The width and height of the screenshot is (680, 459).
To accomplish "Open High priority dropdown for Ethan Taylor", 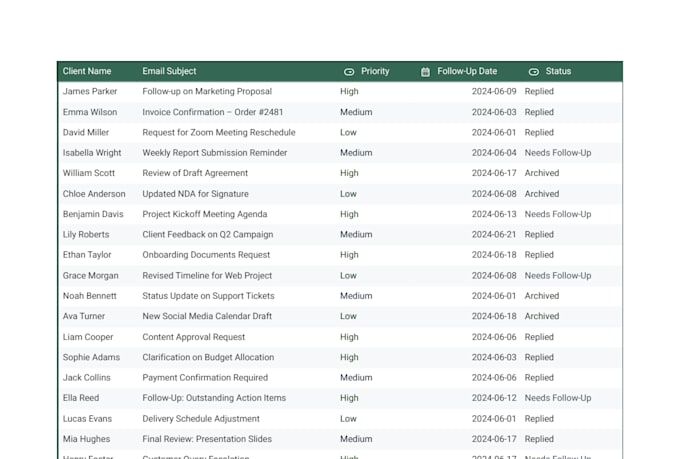I will coord(349,255).
